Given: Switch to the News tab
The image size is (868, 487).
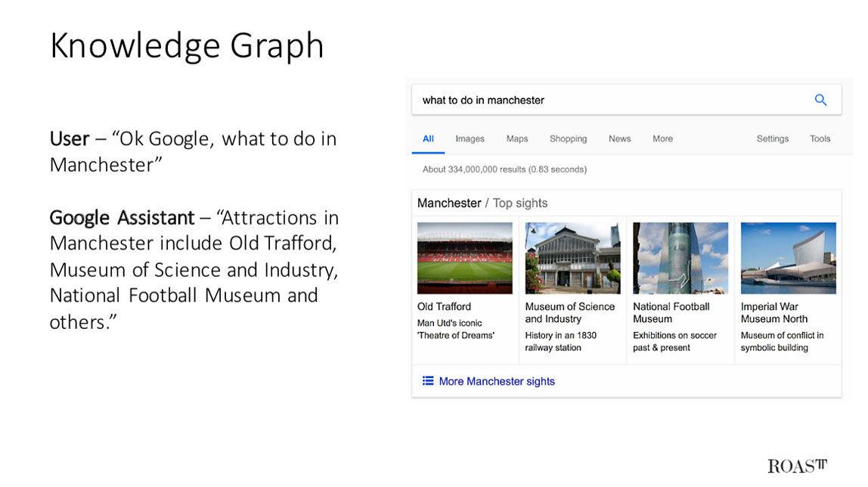Looking at the screenshot, I should click(x=619, y=138).
